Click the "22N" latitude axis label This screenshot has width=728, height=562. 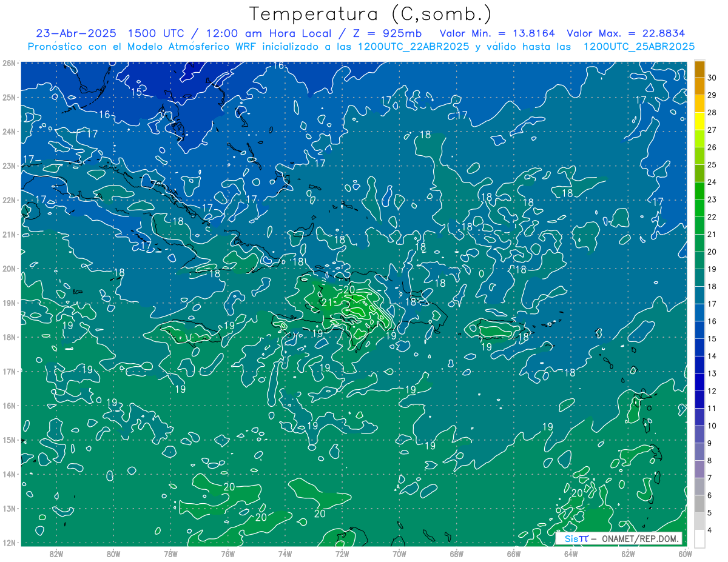pyautogui.click(x=8, y=200)
